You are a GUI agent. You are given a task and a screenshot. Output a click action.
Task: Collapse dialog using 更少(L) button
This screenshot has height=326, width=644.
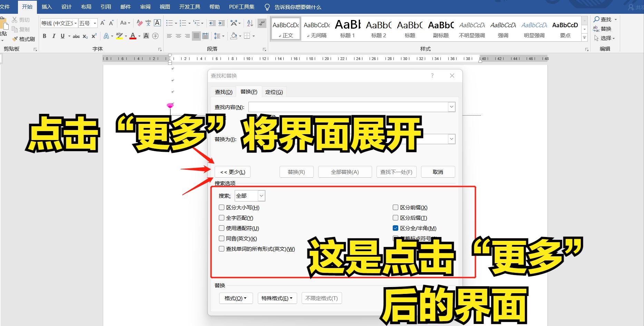coord(233,172)
